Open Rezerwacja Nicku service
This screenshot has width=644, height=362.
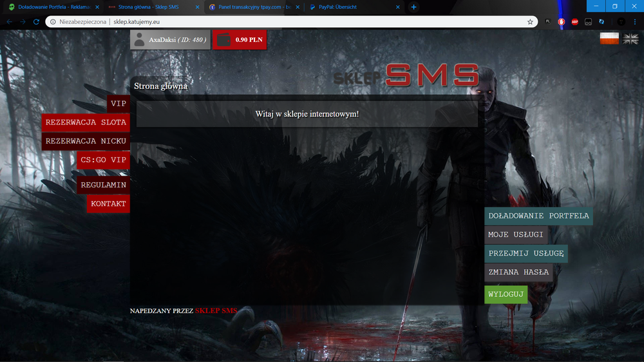tap(86, 141)
